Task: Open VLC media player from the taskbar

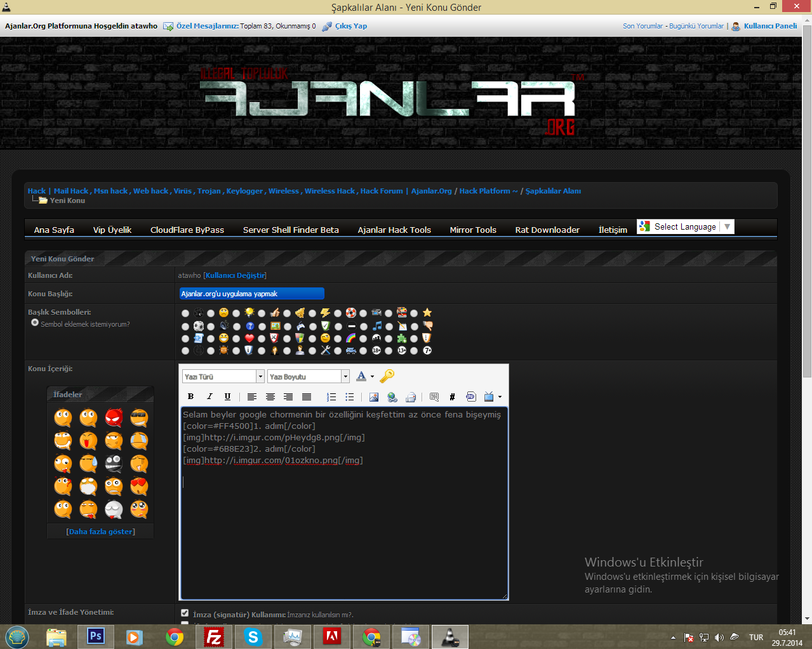Action: coord(450,636)
